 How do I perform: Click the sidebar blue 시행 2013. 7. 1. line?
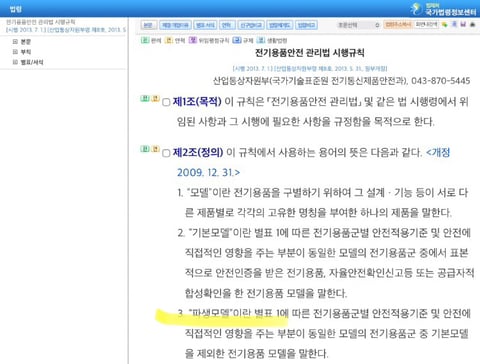tap(66, 30)
